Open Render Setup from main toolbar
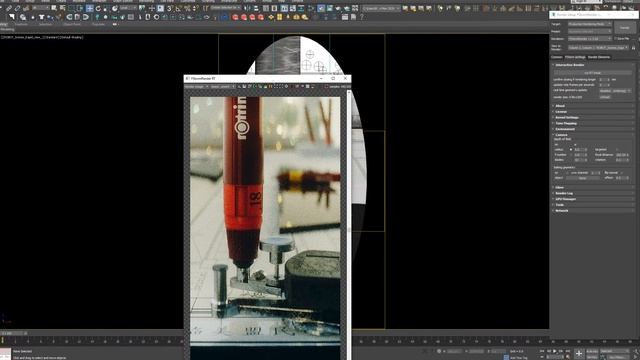 pos(321,8)
